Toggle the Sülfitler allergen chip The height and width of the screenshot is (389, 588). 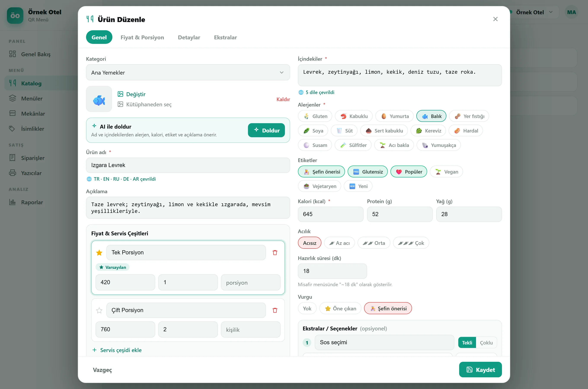coord(353,145)
